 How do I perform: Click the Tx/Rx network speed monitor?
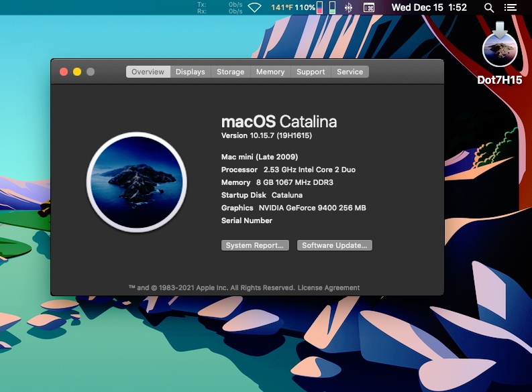click(220, 8)
